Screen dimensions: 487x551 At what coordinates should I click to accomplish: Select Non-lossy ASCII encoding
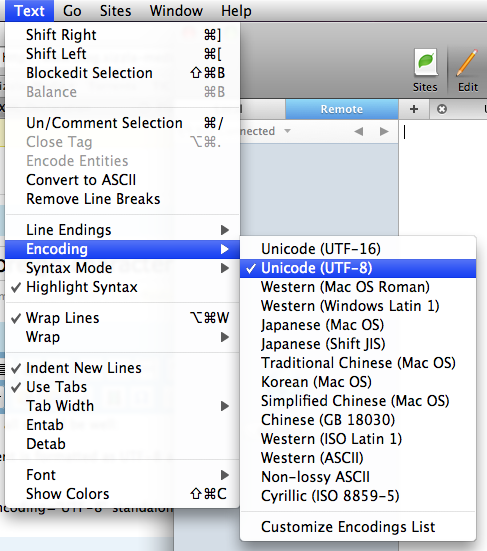point(358,477)
